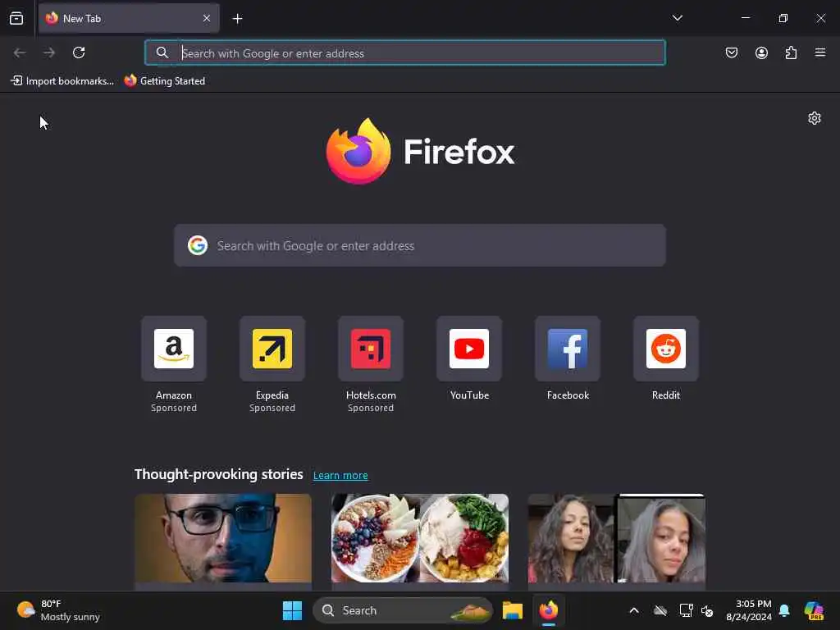
Task: Click the cloud sync tray icon
Action: [x=660, y=610]
